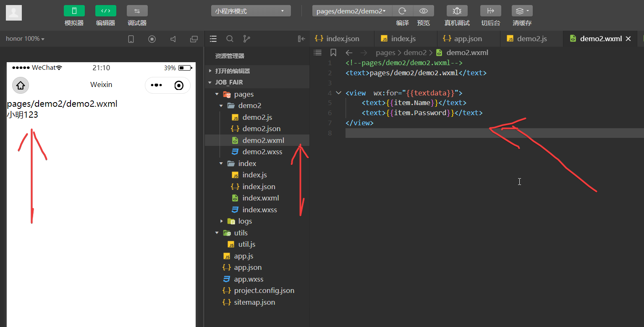This screenshot has width=644, height=327.
Task: Open index.json in the file tree
Action: point(257,187)
